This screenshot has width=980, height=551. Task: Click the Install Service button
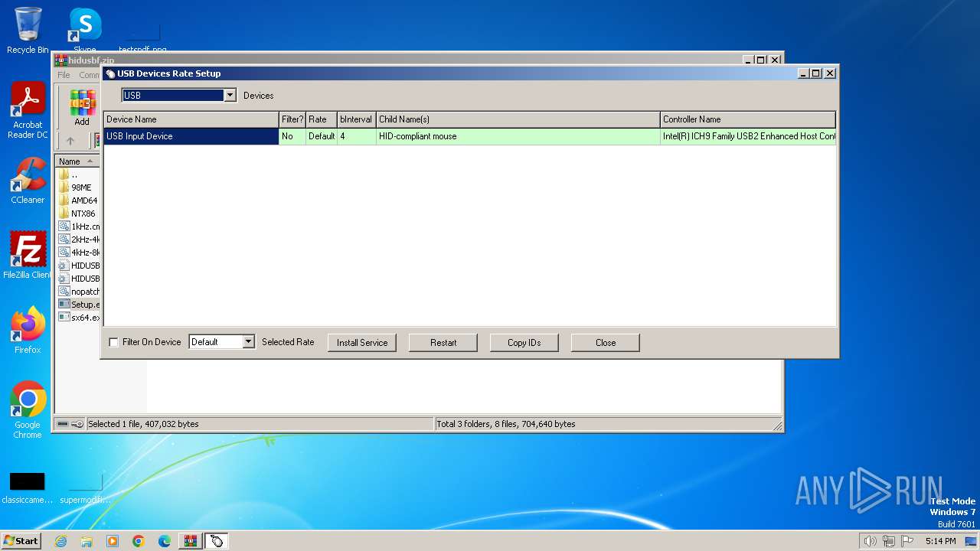(x=362, y=342)
